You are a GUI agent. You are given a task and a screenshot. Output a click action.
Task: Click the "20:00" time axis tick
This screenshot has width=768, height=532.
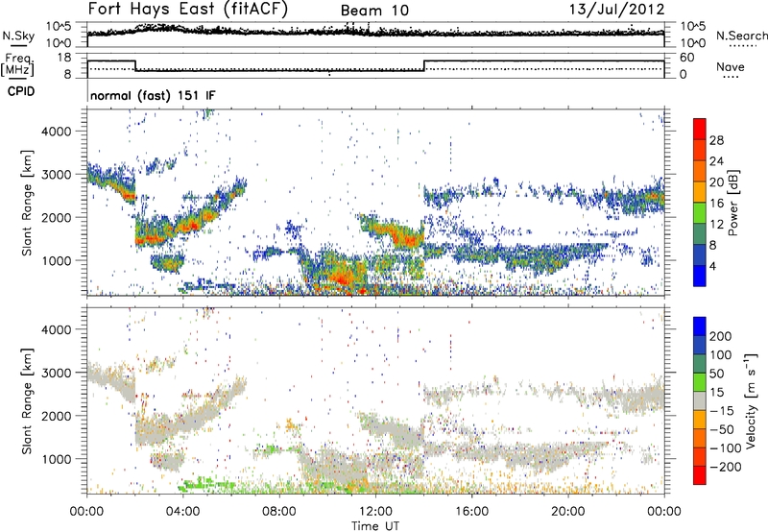click(567, 512)
